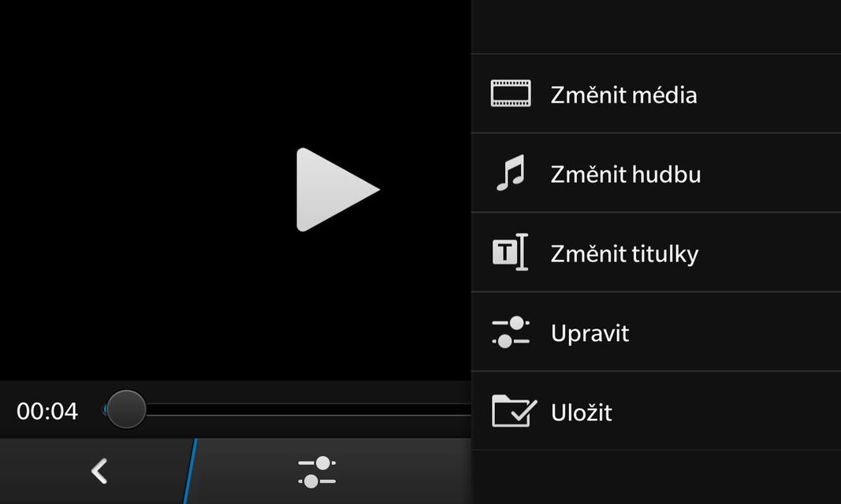Tap the adjustment sliders icon in bottom bar
Viewport: 841px width, 504px height.
tap(317, 472)
